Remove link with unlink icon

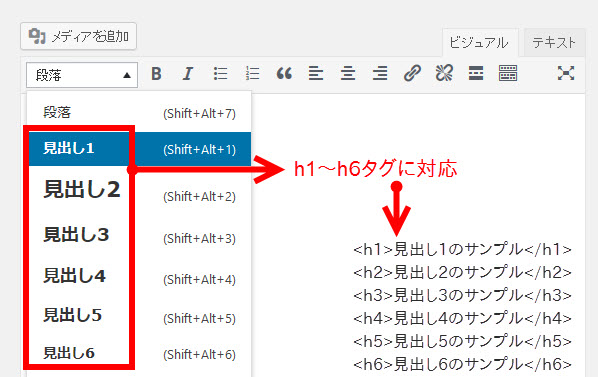click(444, 73)
